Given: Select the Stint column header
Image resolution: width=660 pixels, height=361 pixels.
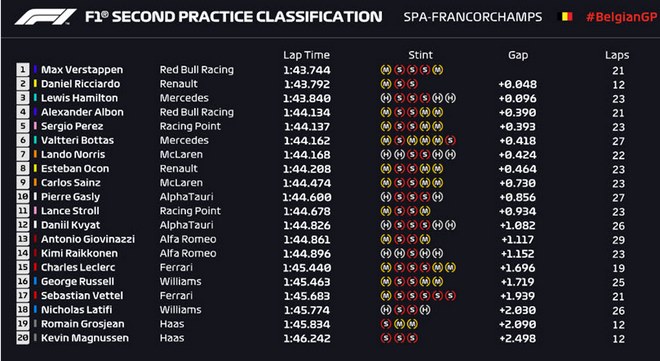Looking at the screenshot, I should (x=420, y=55).
